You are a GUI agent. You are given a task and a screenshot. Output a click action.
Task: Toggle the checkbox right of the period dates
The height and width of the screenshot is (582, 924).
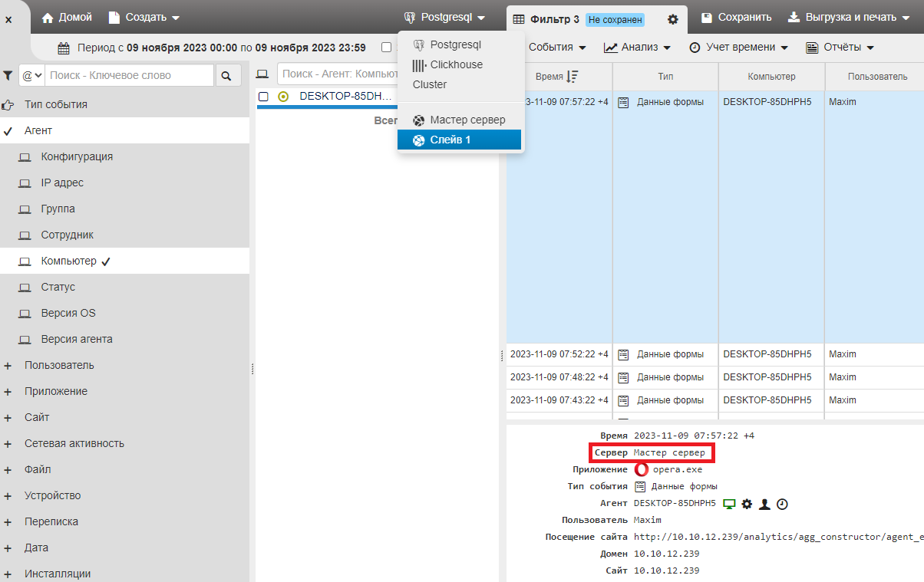coord(386,48)
